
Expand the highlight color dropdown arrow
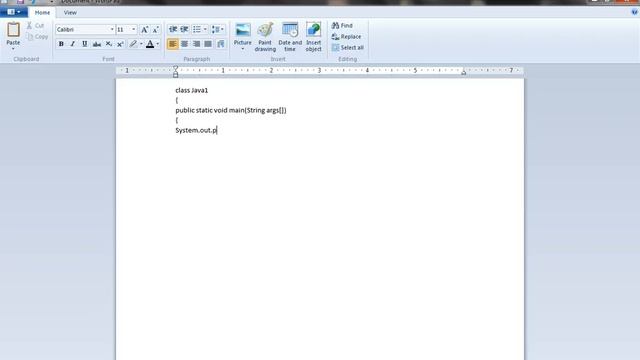point(141,44)
